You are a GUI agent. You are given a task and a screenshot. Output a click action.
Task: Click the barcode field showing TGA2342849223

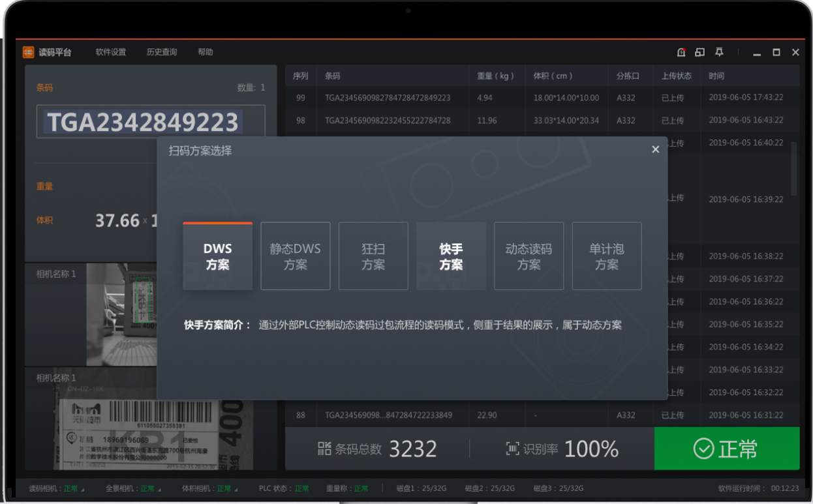(x=151, y=122)
